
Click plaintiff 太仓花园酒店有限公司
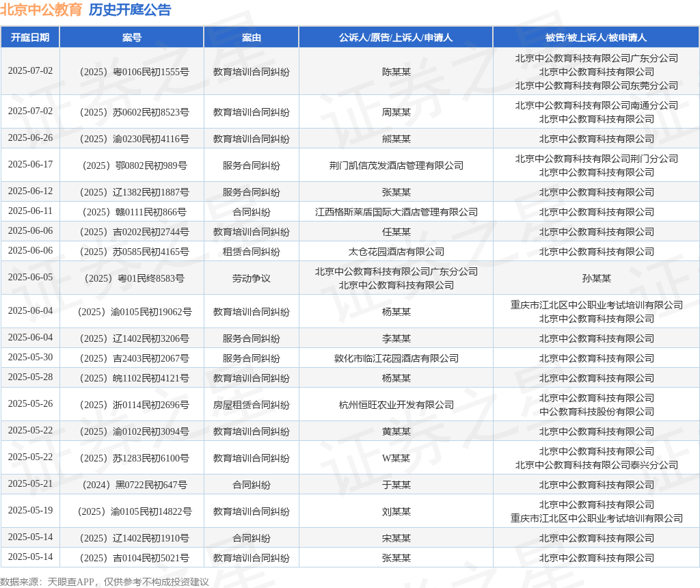tap(396, 252)
